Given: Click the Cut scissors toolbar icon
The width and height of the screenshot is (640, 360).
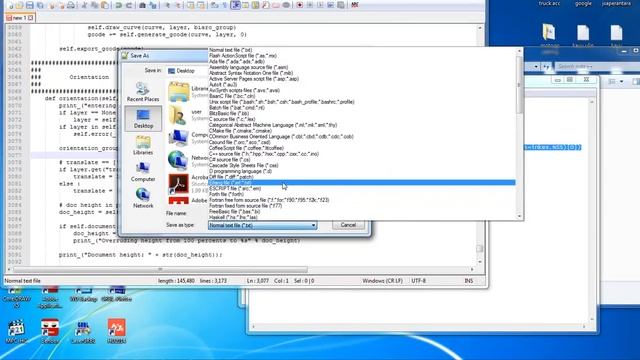Looking at the screenshot, I should [84, 5].
